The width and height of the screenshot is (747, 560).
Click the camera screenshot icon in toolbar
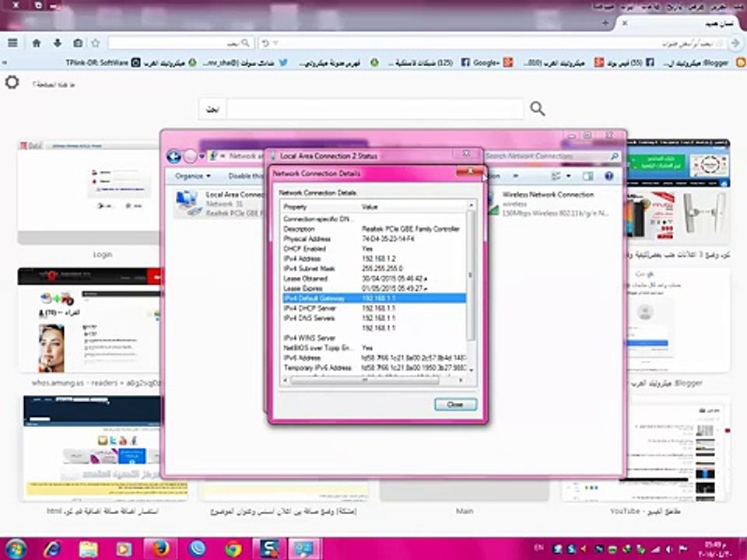click(78, 43)
